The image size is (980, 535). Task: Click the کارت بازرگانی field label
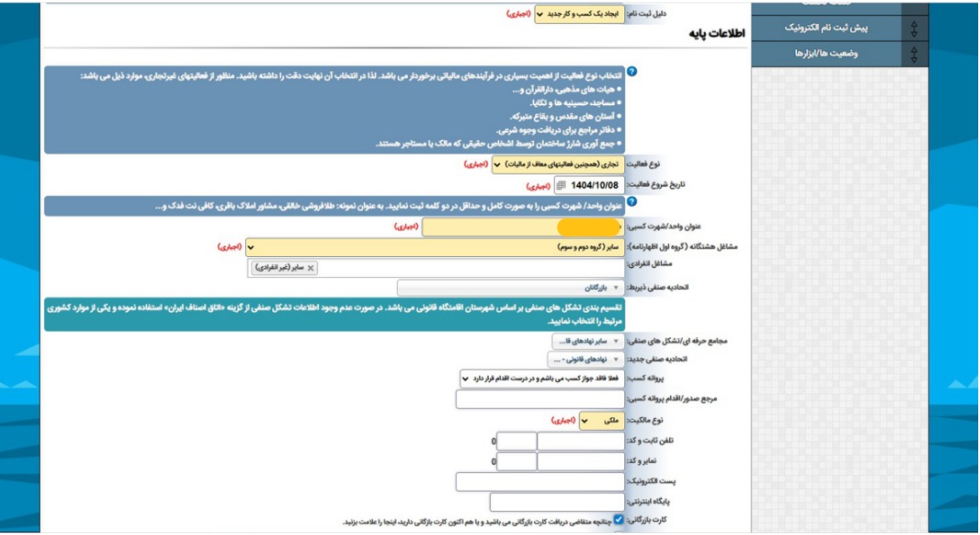648,520
